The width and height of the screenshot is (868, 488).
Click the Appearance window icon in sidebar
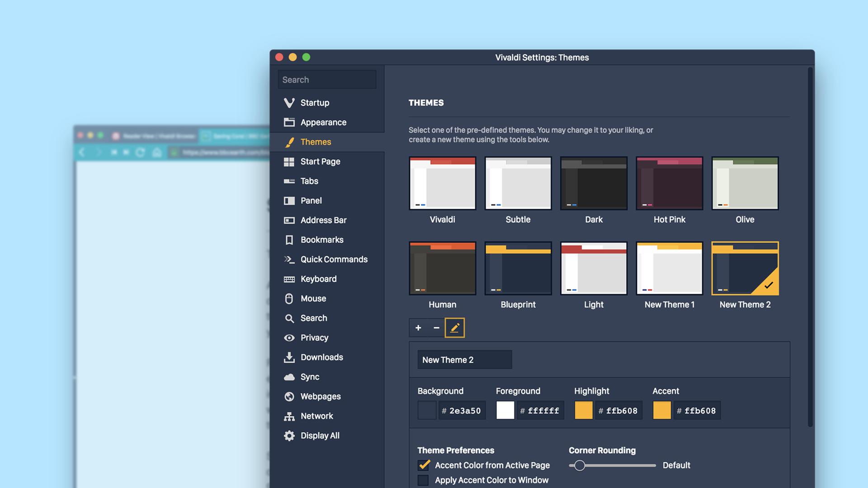(289, 122)
